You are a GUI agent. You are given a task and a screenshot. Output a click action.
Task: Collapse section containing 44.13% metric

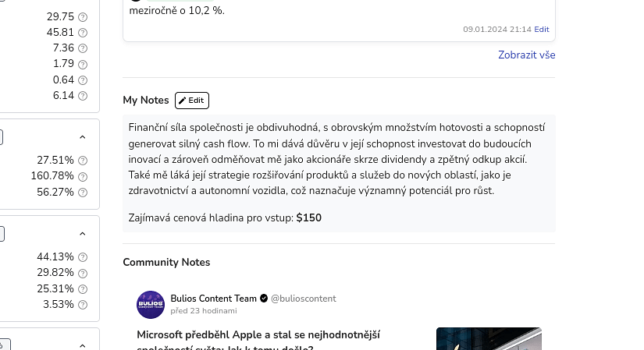[x=82, y=234]
